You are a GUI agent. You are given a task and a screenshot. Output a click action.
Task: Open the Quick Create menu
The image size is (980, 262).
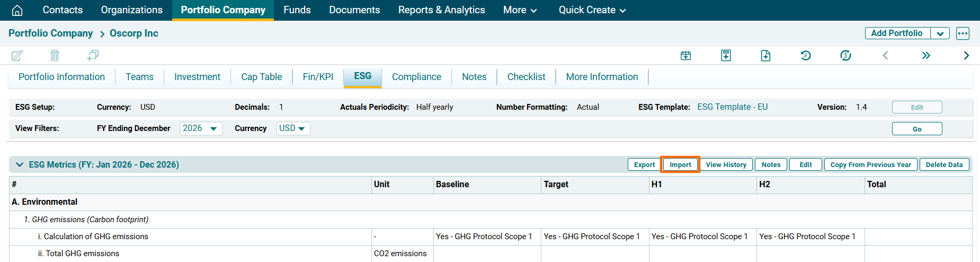tap(592, 10)
